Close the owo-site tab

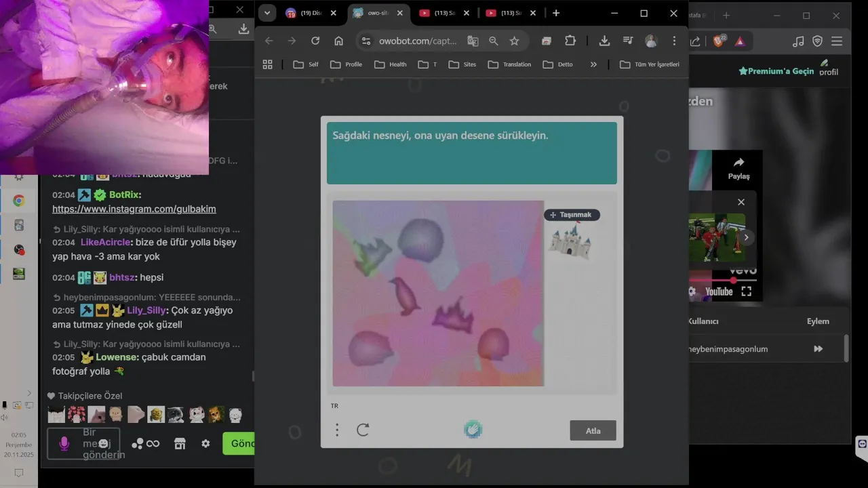click(400, 13)
